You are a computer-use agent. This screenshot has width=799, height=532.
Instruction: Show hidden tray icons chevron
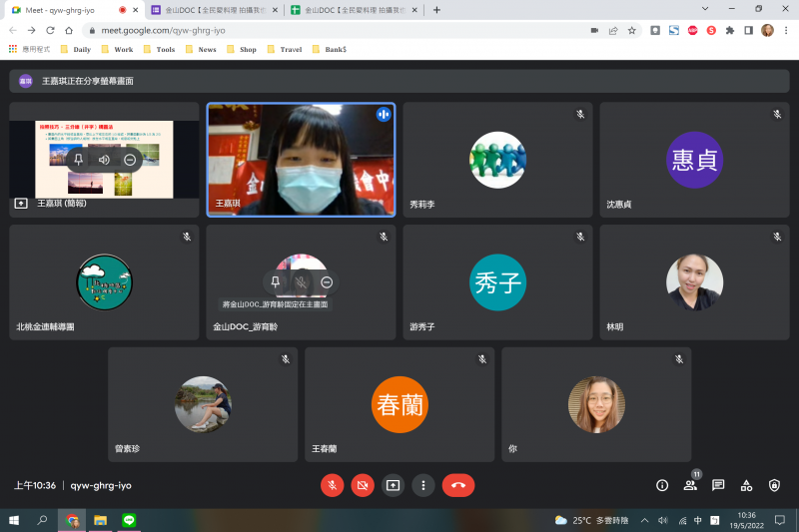(644, 520)
